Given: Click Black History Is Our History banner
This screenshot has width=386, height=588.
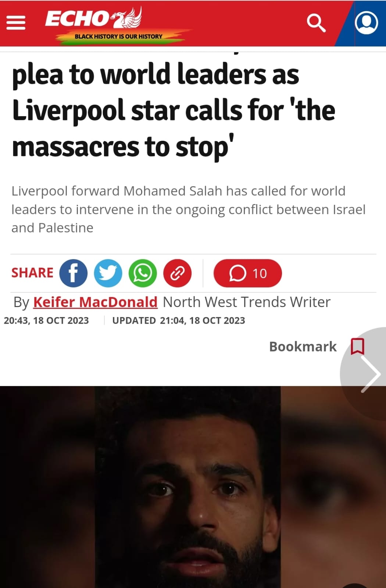Looking at the screenshot, I should tap(118, 36).
